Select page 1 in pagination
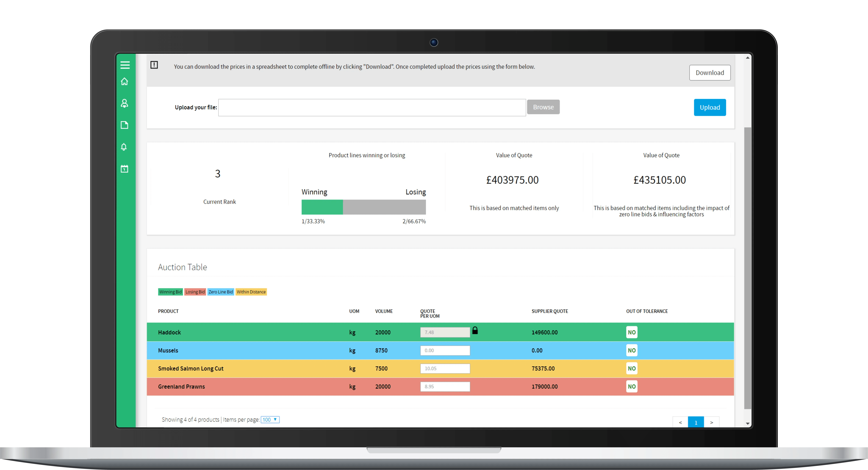 [x=696, y=422]
